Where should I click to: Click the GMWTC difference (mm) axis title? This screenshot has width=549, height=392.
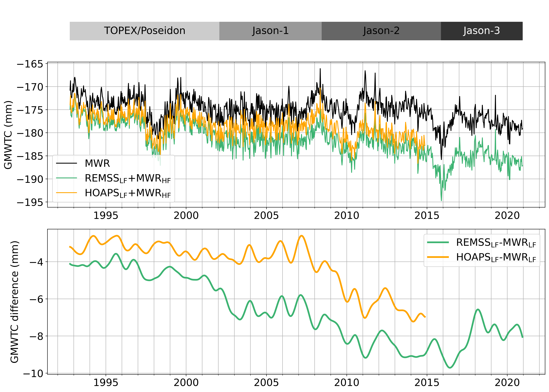tap(15, 301)
